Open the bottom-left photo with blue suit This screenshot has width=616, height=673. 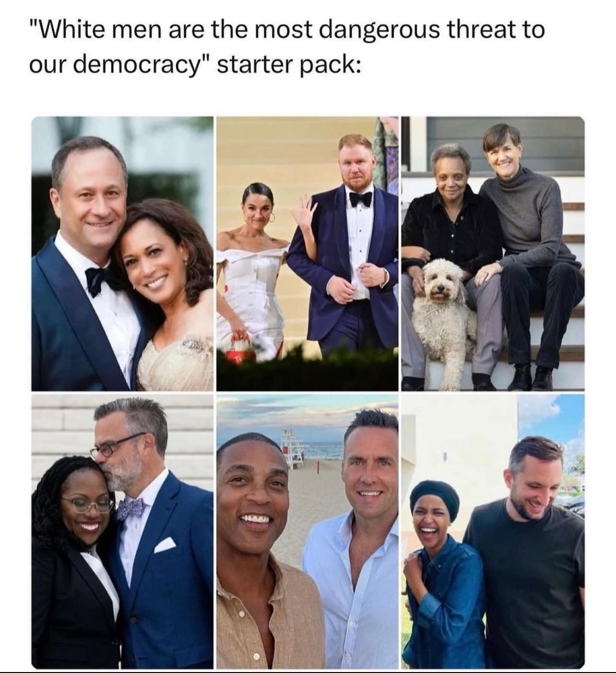(122, 531)
